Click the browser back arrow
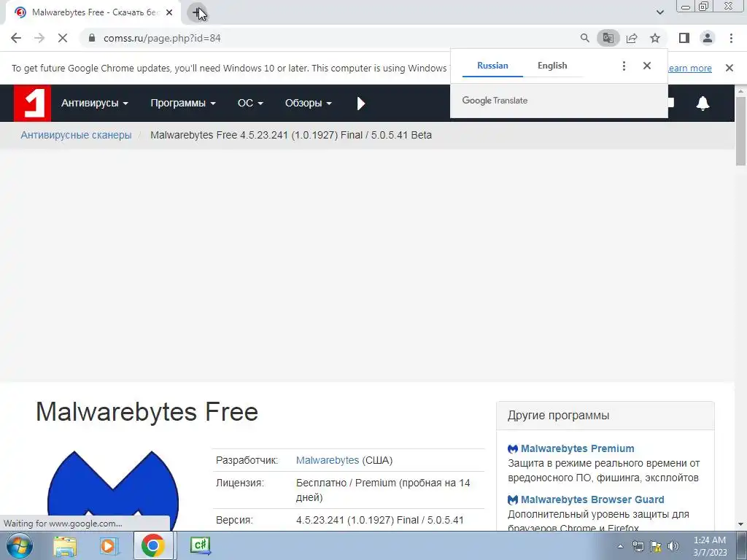 pyautogui.click(x=16, y=38)
